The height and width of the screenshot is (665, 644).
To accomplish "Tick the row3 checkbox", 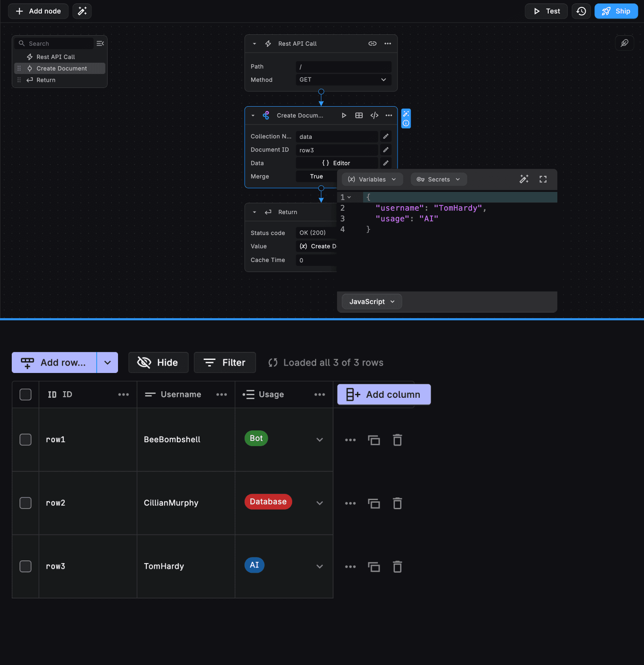I will [26, 566].
